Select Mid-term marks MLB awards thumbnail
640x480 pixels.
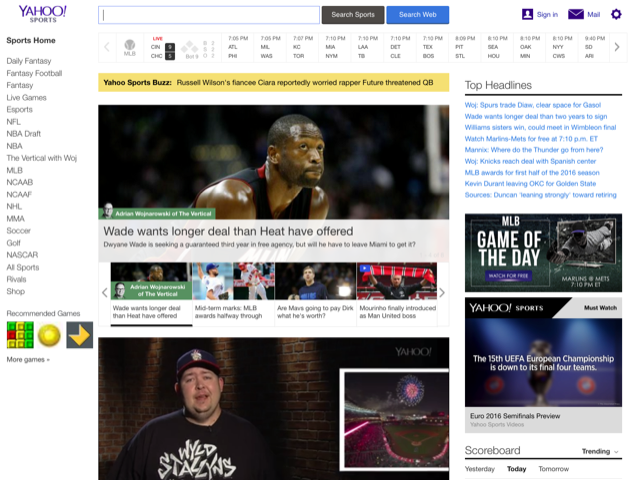[233, 294]
